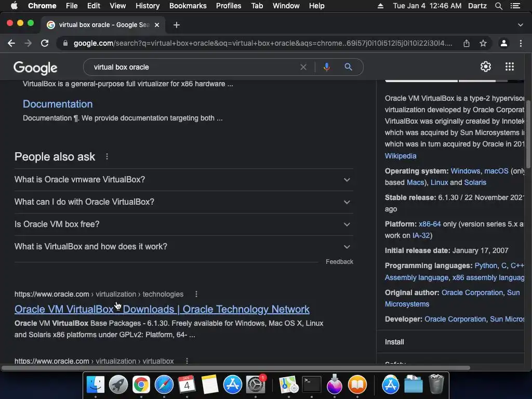The height and width of the screenshot is (399, 532).
Task: Expand "What can I do with Oracle VirtualBox?"
Action: pos(183,202)
